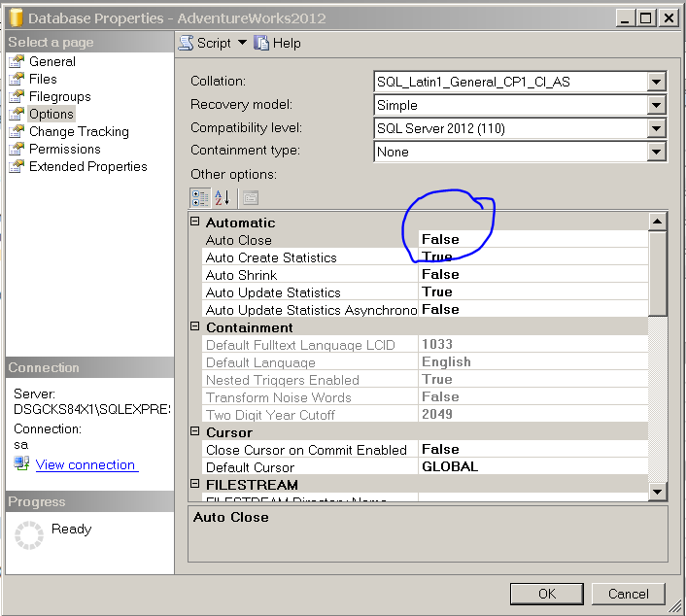Switch to Categorized view icon
Image resolution: width=686 pixels, height=616 pixels.
[x=200, y=198]
